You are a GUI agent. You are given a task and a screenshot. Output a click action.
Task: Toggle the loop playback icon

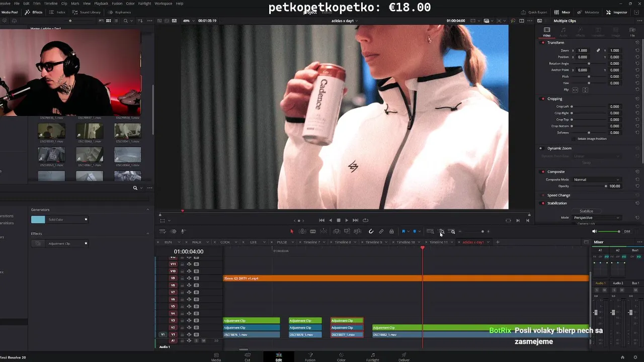(365, 220)
